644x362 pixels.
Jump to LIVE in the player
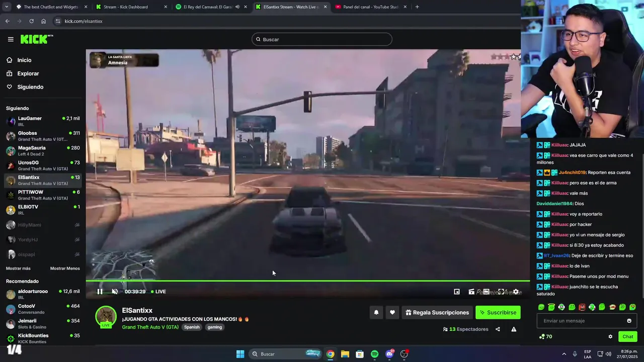coord(158,292)
